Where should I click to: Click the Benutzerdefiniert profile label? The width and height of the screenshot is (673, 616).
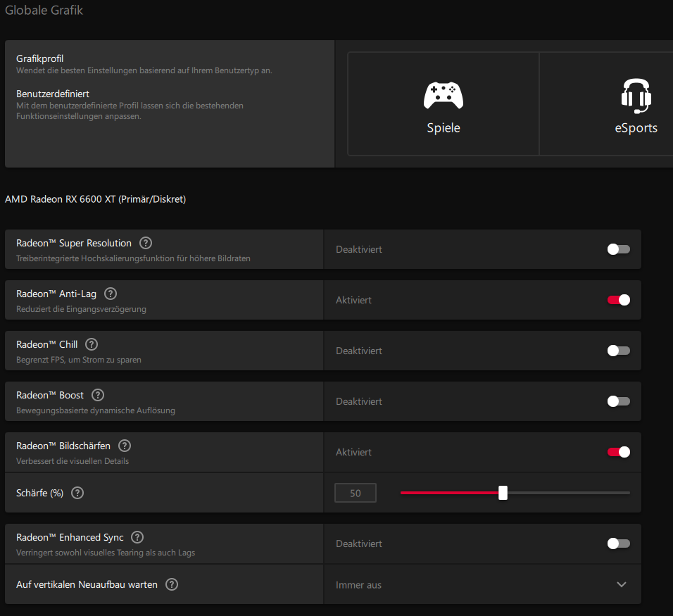coord(53,94)
